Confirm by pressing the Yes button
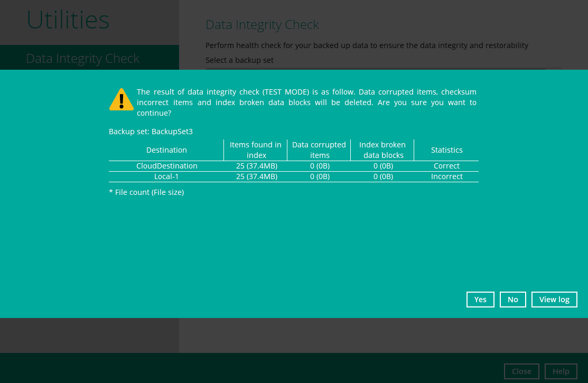 (x=480, y=300)
